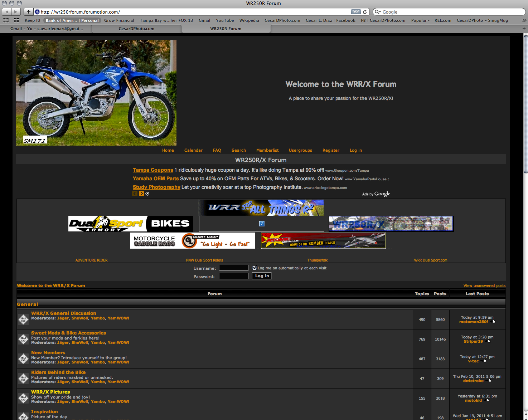The width and height of the screenshot is (528, 420).
Task: Open moderator SheWolf under New Members
Action: click(80, 362)
